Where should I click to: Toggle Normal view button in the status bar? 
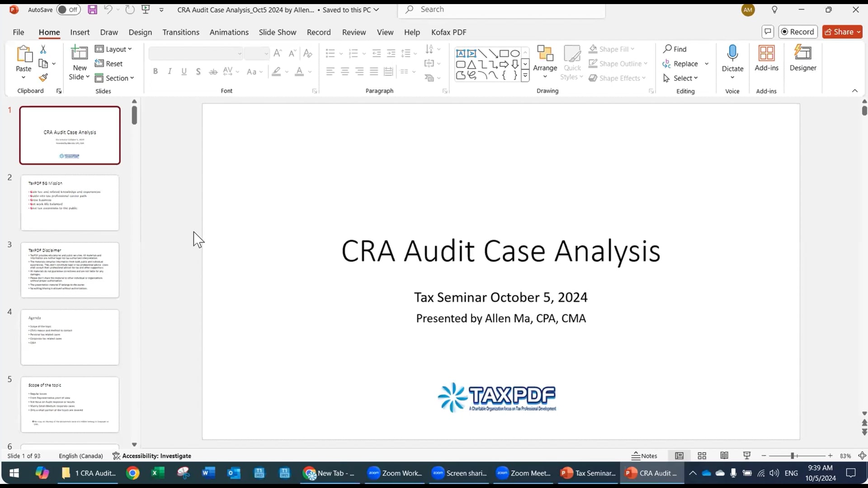679,456
